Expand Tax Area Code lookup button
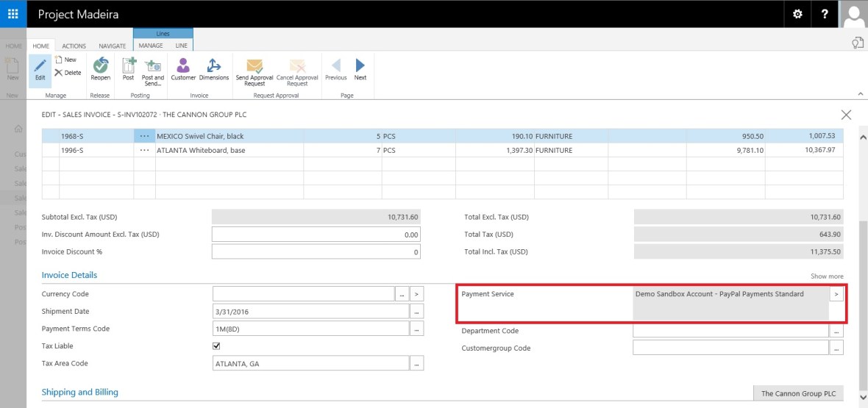Viewport: 868px width, 408px height. pyautogui.click(x=417, y=364)
